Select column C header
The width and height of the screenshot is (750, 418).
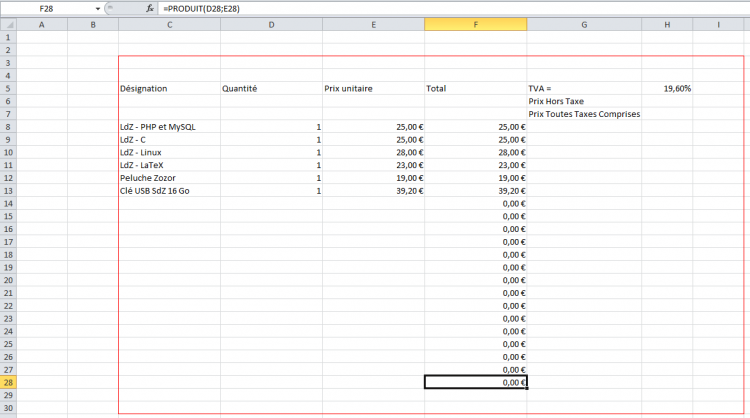(169, 24)
